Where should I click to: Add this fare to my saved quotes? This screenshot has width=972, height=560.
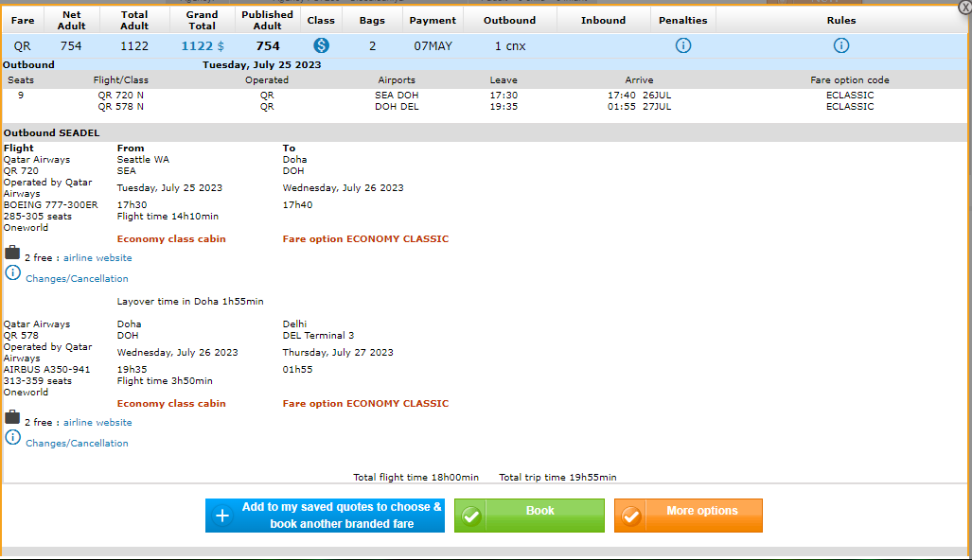[325, 516]
